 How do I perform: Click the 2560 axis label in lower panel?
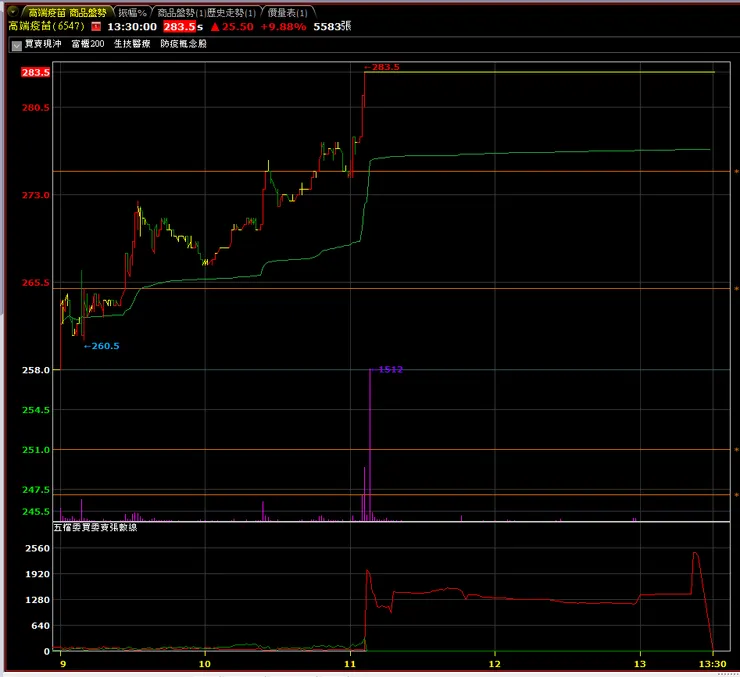tap(37, 548)
